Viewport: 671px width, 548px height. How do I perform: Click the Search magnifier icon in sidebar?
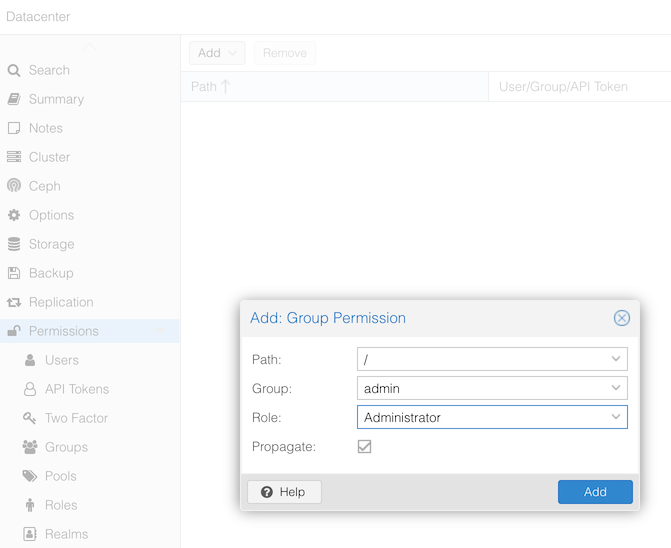tap(14, 71)
